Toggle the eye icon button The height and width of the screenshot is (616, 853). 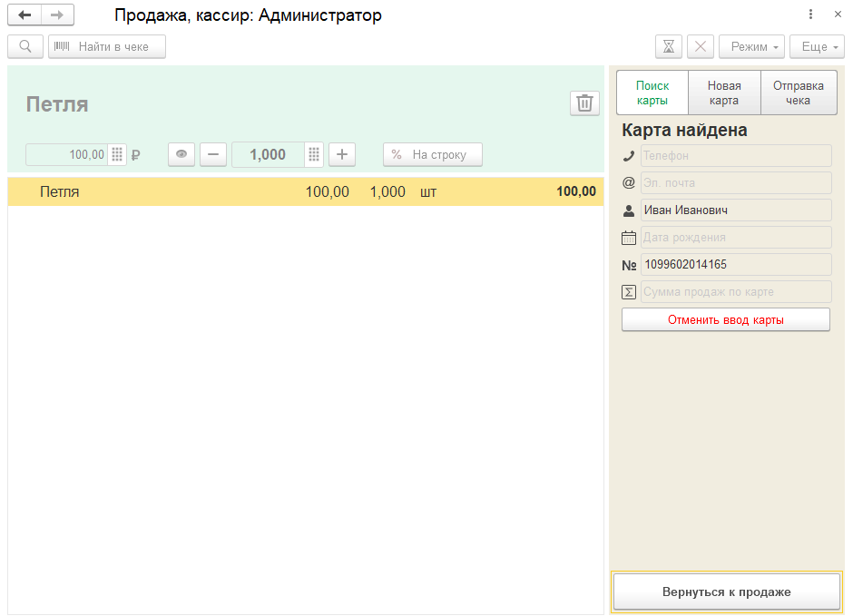click(181, 154)
